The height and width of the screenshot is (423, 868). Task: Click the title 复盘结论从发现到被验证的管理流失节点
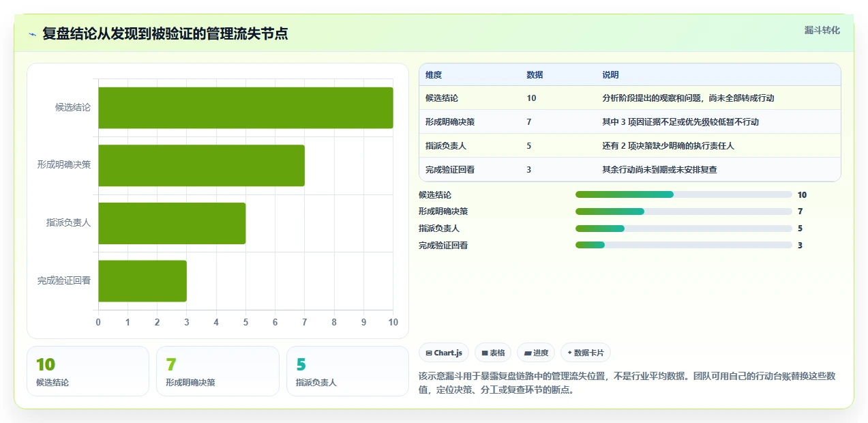[x=165, y=33]
